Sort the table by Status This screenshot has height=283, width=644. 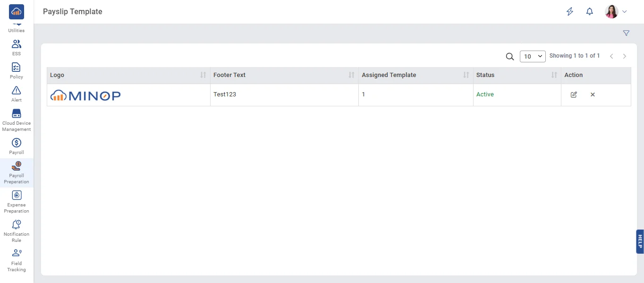554,75
